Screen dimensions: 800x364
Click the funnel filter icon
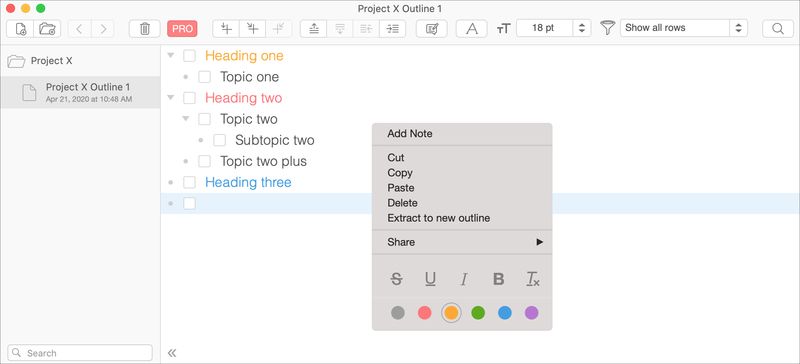(607, 28)
